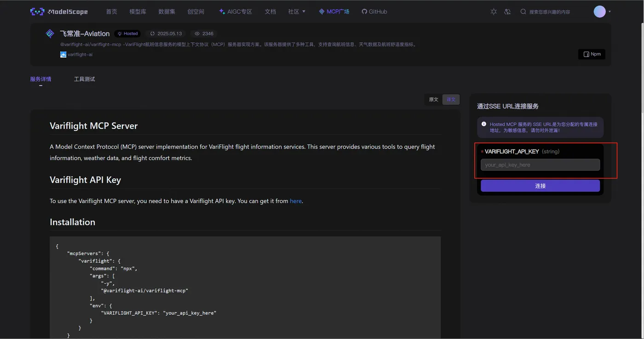The height and width of the screenshot is (339, 644).
Task: Click the "Installation" heading
Action: (73, 222)
